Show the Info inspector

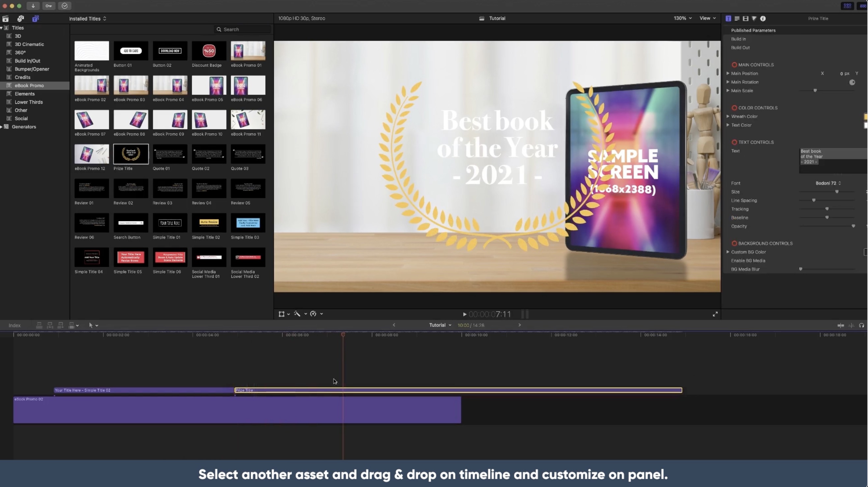point(763,18)
